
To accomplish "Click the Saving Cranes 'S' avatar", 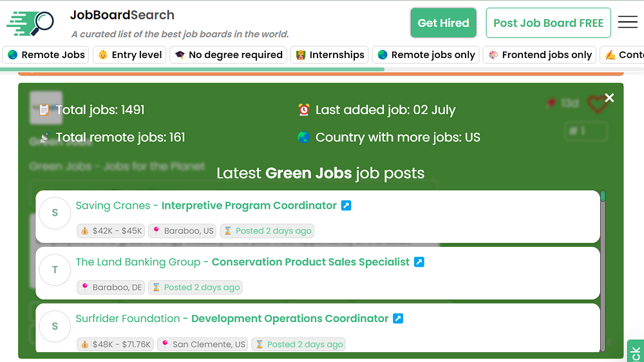I will coord(55,213).
